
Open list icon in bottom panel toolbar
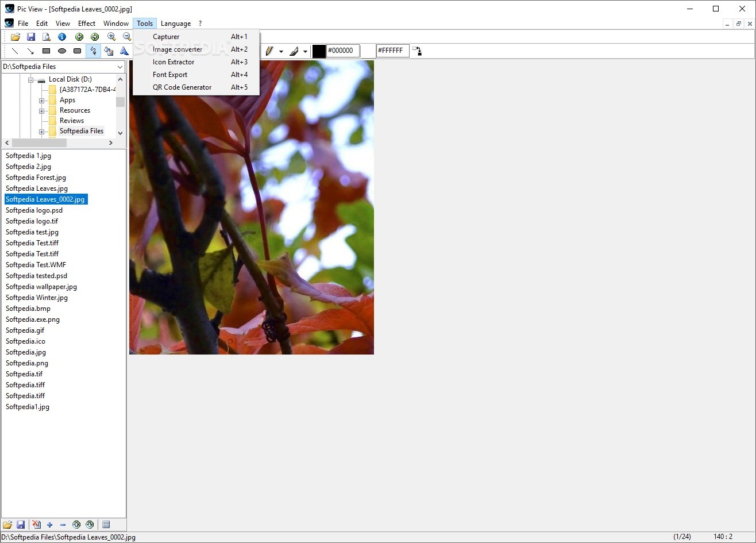click(x=7, y=525)
